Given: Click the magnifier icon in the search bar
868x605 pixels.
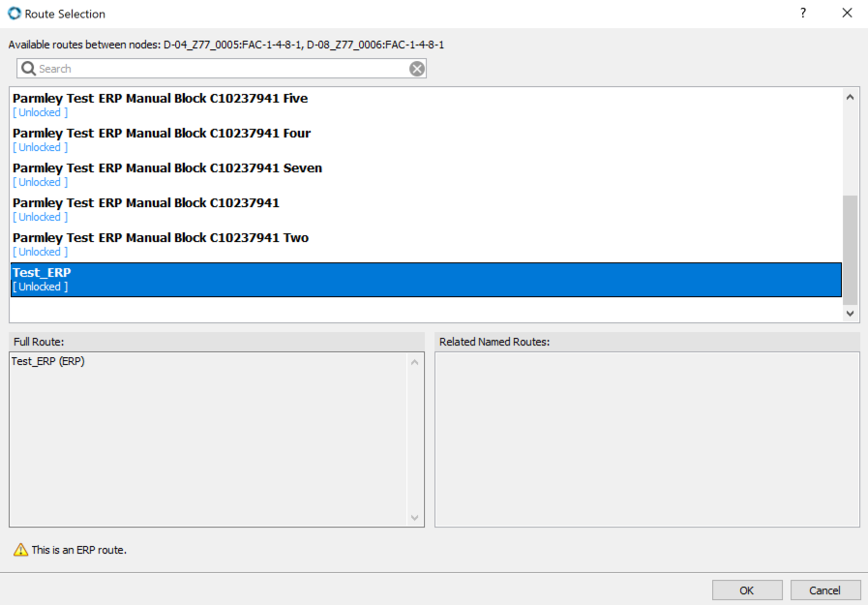Looking at the screenshot, I should pyautogui.click(x=27, y=68).
